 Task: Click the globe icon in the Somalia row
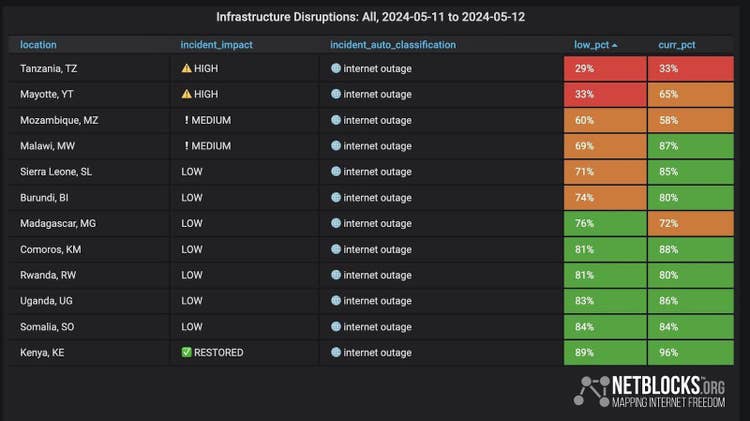pyautogui.click(x=336, y=327)
